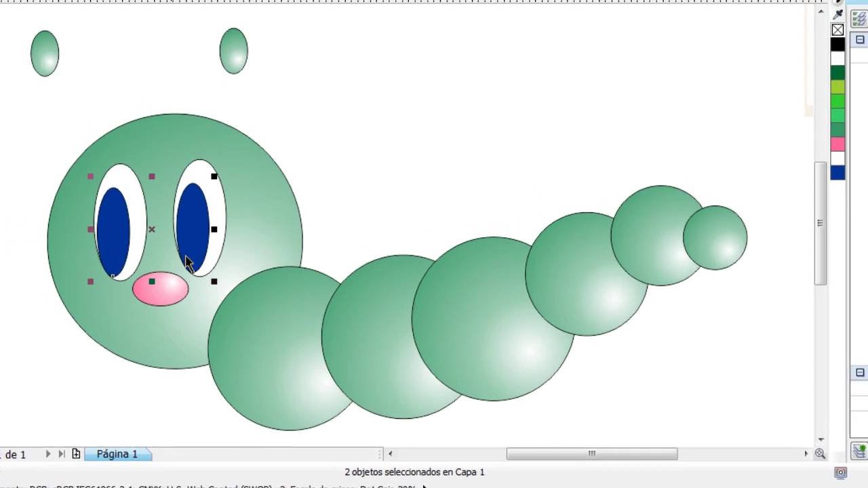
Task: Switch to the Página 1 tab
Action: coord(117,454)
